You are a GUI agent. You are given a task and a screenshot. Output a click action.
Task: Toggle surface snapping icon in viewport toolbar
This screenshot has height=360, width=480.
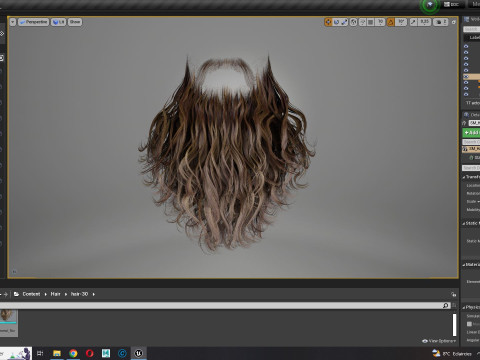pyautogui.click(x=362, y=22)
